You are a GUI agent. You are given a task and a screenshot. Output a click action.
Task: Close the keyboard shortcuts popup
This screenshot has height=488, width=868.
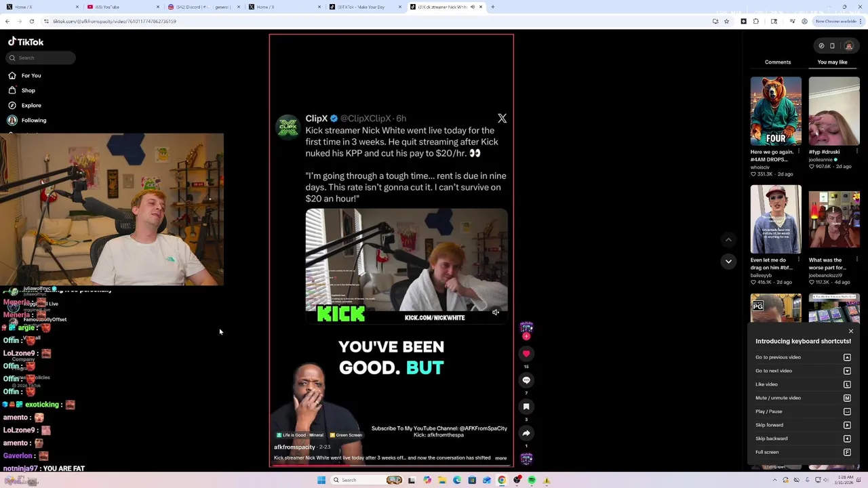click(x=851, y=331)
